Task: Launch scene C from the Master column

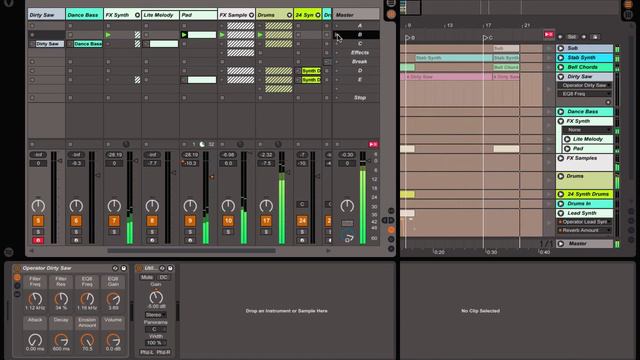Action: pyautogui.click(x=337, y=44)
